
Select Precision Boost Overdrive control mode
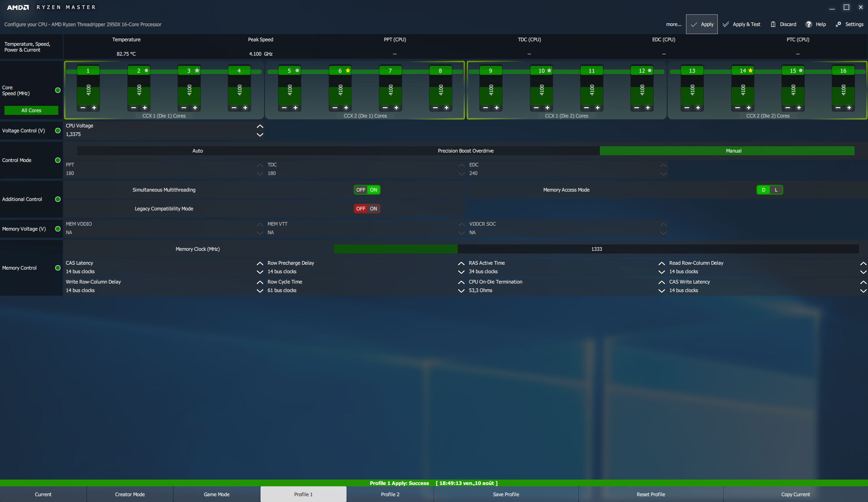point(465,151)
